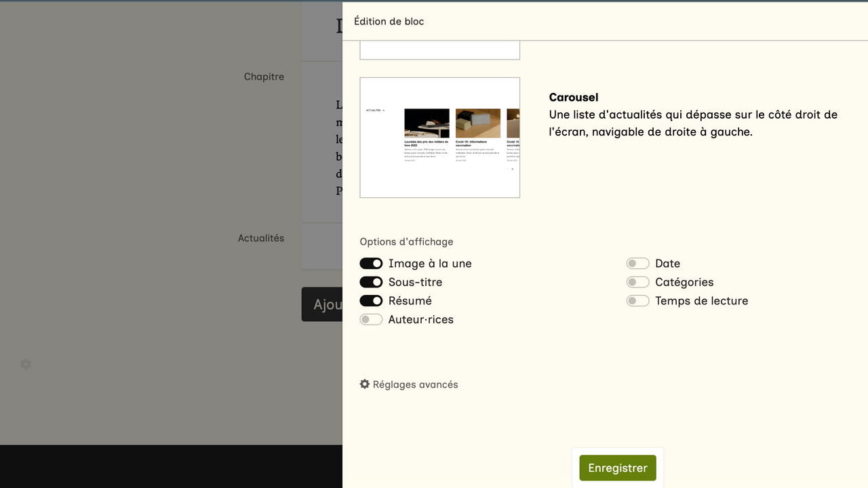Click the Édition de bloc panel header
The image size is (868, 488).
click(389, 22)
